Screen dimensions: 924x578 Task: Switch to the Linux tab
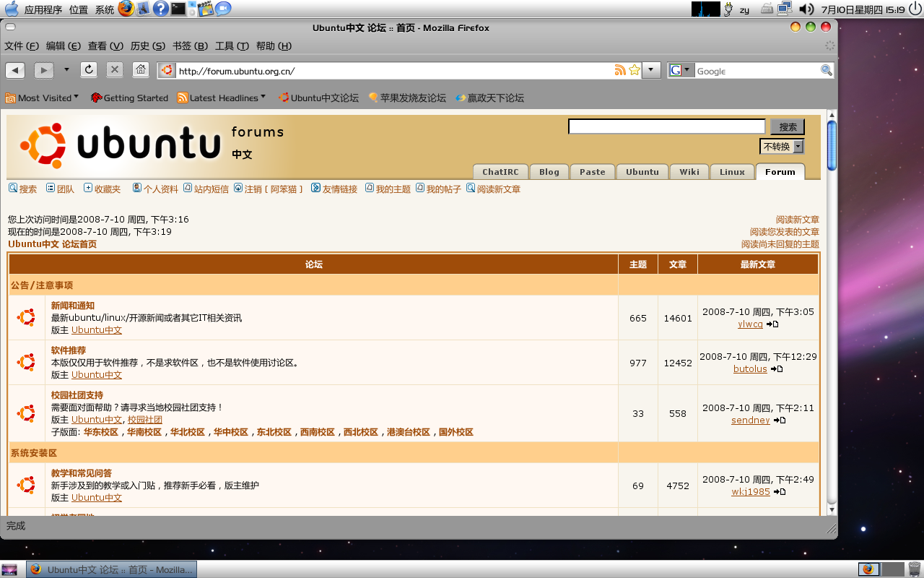click(732, 172)
